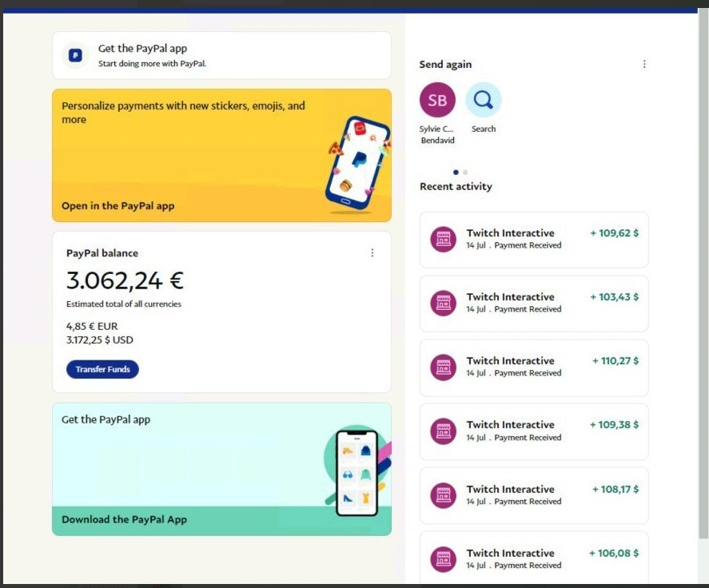This screenshot has height=588, width=709.
Task: Click the 3.062,24 € balance amount
Action: (125, 280)
